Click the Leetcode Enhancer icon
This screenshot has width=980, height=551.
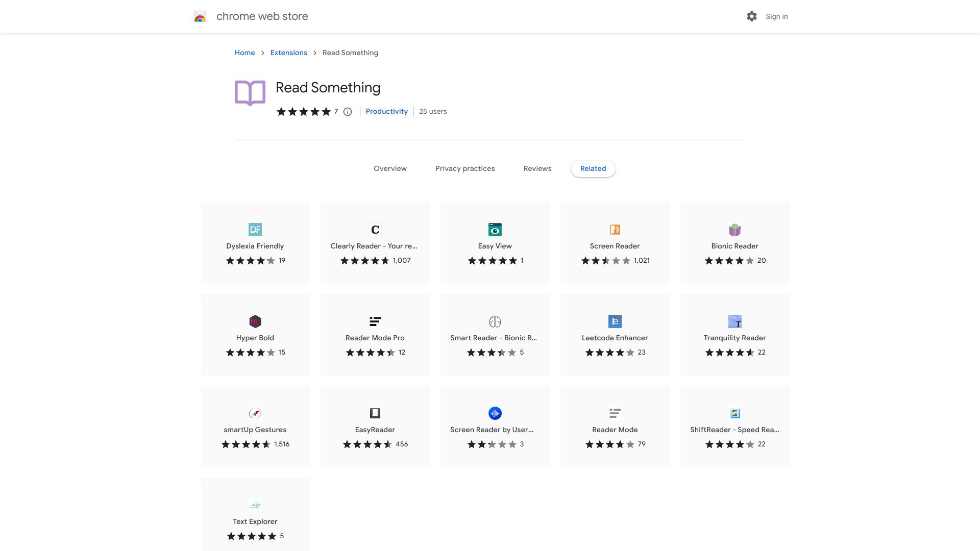click(x=615, y=321)
